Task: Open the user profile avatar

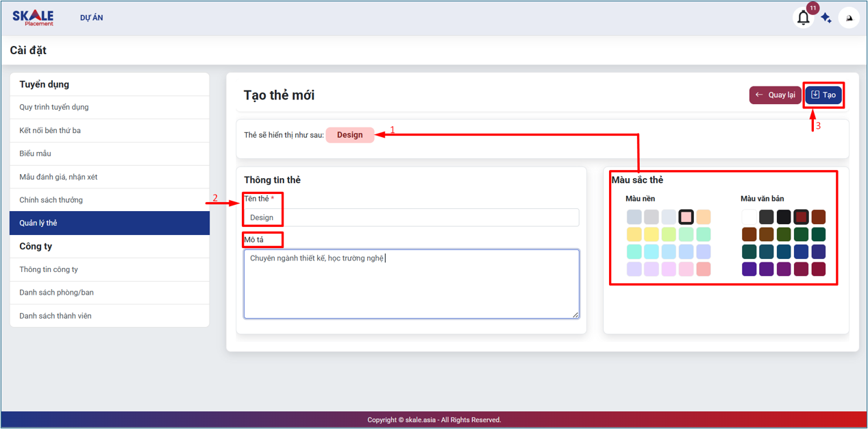Action: (849, 19)
